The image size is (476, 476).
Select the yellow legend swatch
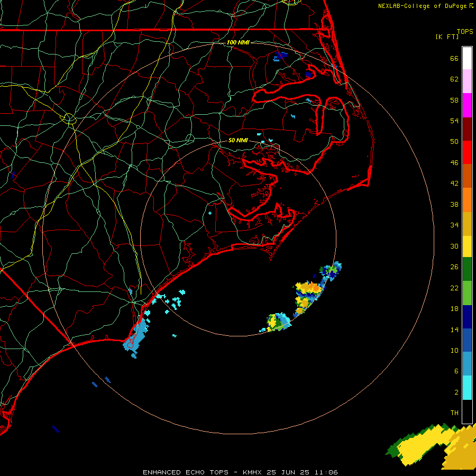point(467,246)
